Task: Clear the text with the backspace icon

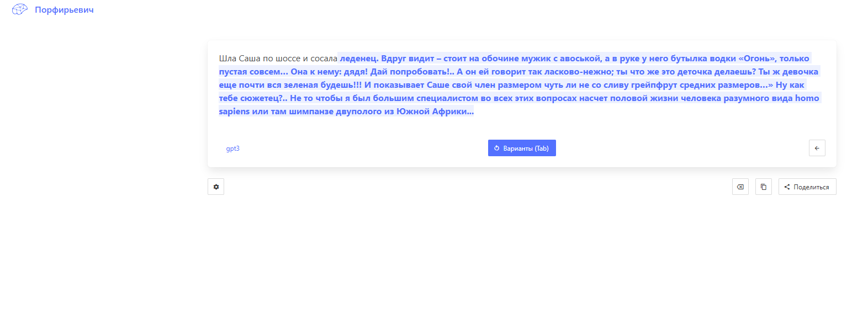Action: (740, 187)
